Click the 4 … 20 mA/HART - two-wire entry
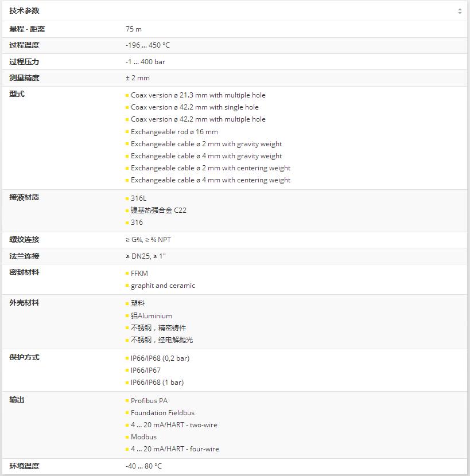The image size is (470, 476). tap(173, 425)
